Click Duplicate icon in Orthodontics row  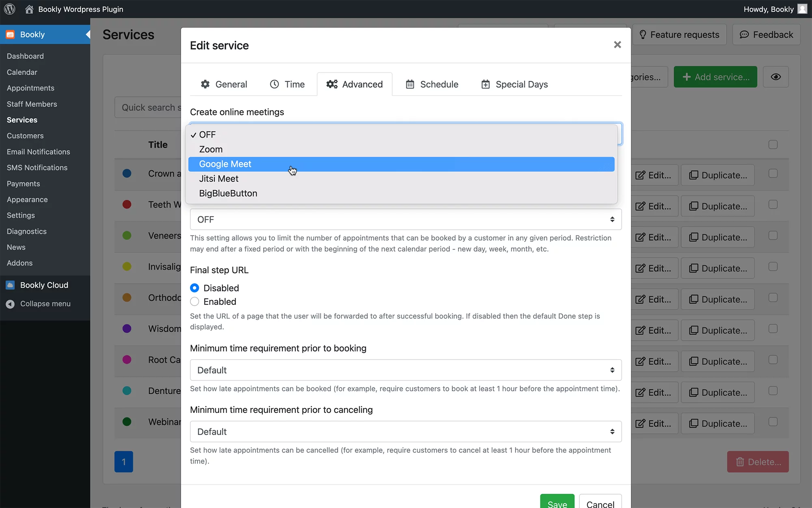click(694, 300)
